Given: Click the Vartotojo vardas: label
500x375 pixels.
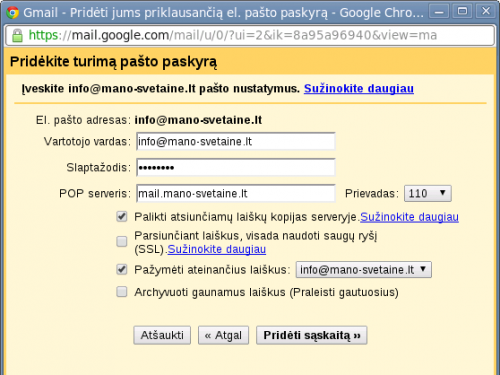Looking at the screenshot, I should 87,142.
